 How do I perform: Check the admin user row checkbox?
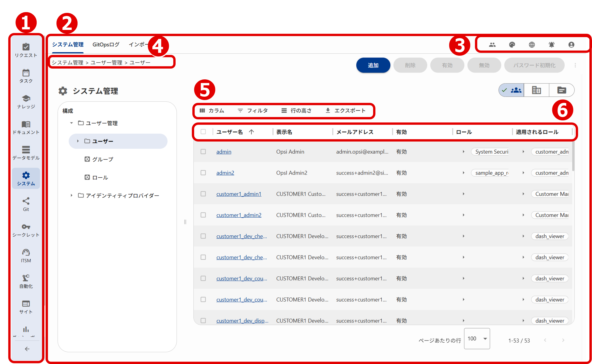(x=203, y=152)
